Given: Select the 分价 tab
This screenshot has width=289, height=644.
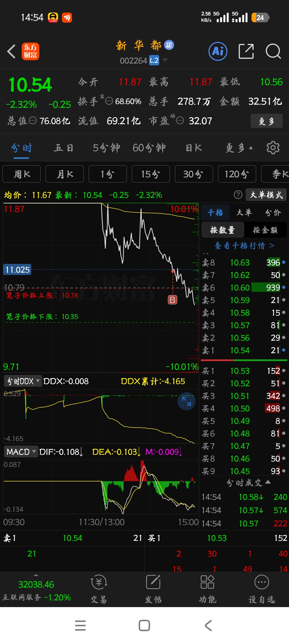Looking at the screenshot, I should (x=273, y=212).
